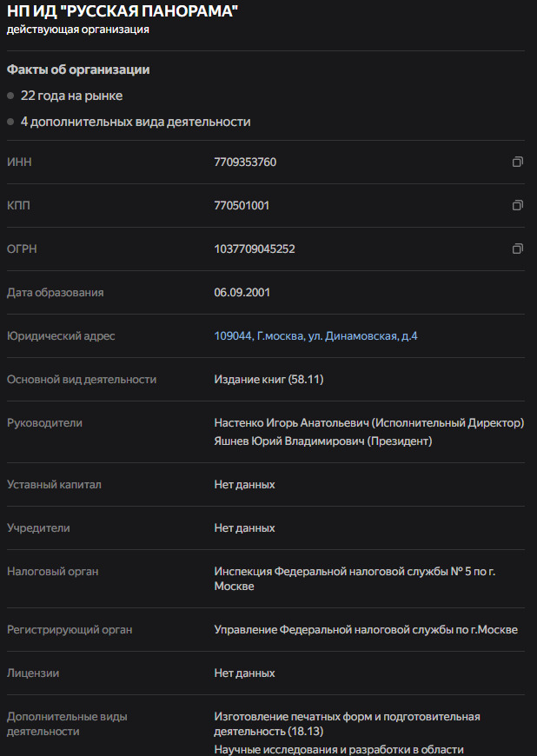Click the organization title "РУССКАЯ ПАНОРАМА"
Screen dimensions: 537x756
click(x=123, y=11)
